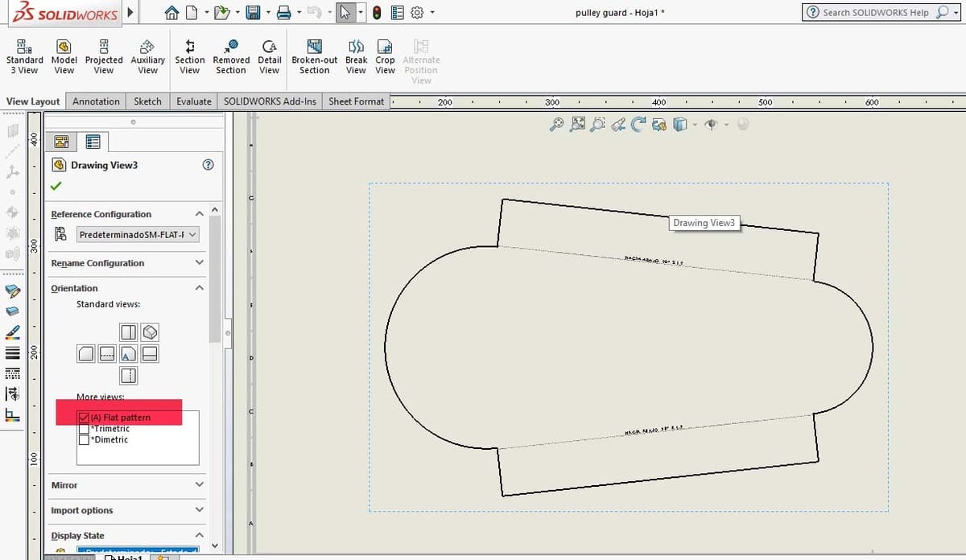
Task: Add a Projected View
Action: tap(104, 56)
